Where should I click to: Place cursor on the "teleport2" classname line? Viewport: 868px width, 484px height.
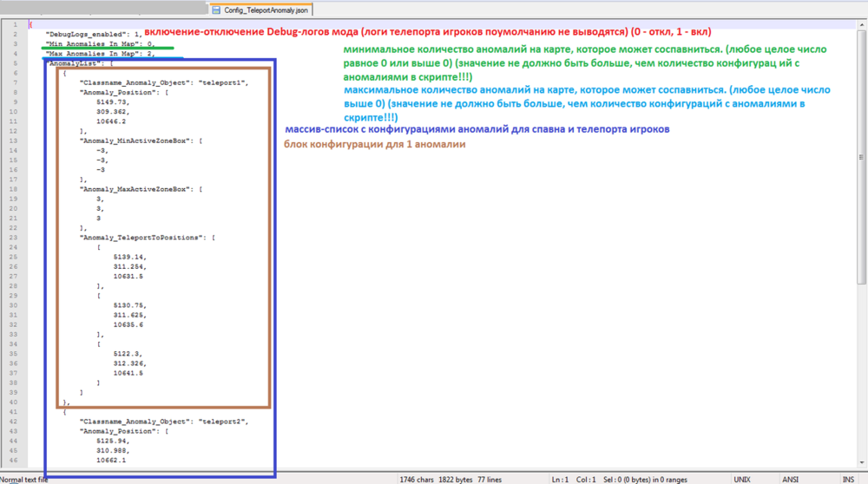[x=164, y=422]
